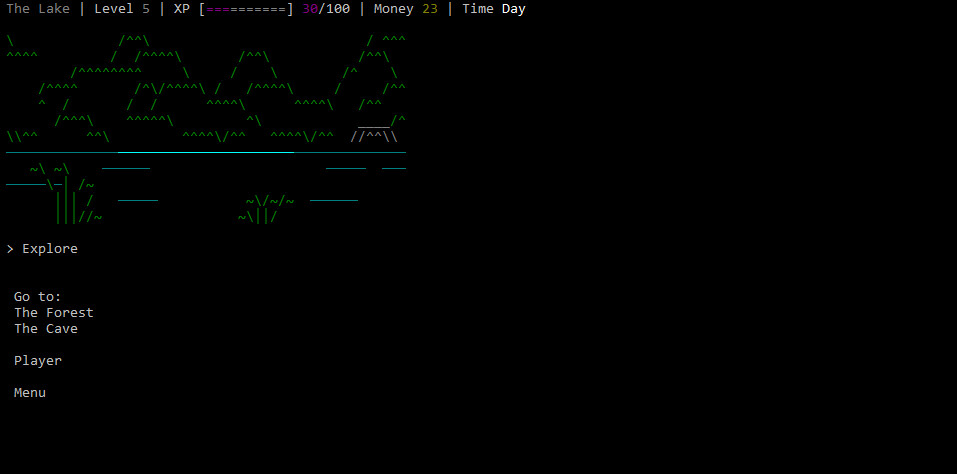Image resolution: width=957 pixels, height=474 pixels.
Task: Click the gray ASCII hut on the shore
Action: click(x=376, y=132)
